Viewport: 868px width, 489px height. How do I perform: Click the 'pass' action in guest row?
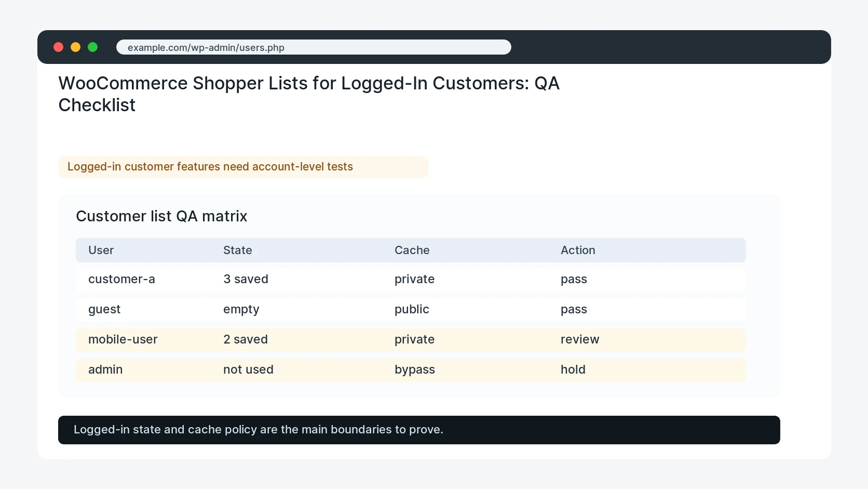(574, 310)
